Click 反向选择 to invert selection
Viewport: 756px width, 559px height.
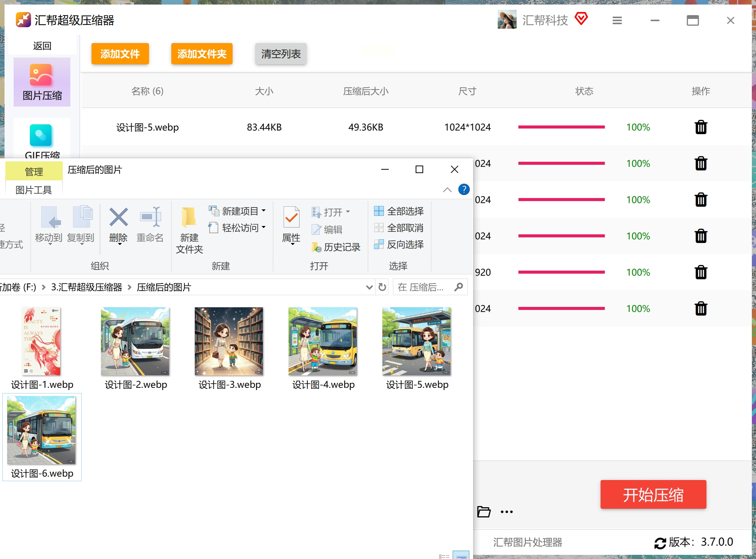click(399, 245)
